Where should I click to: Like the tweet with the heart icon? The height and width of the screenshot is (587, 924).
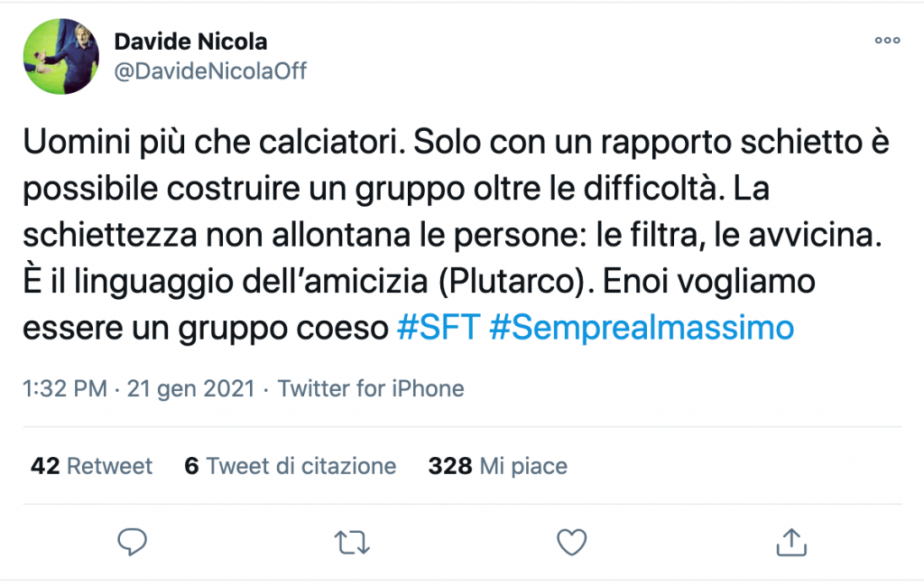[x=571, y=542]
